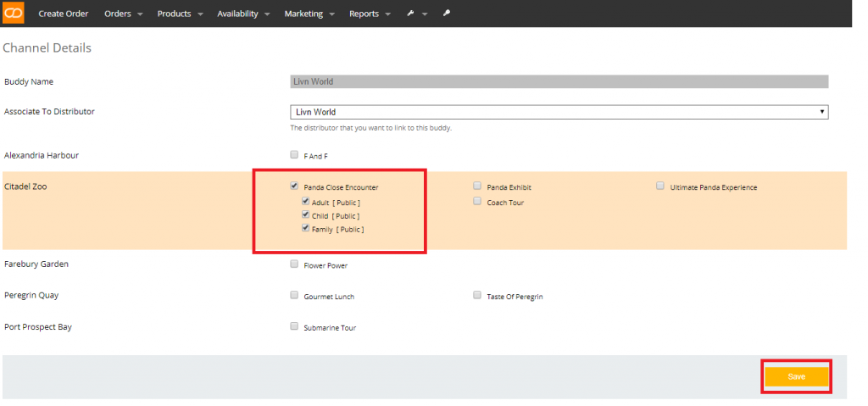This screenshot has height=406, width=868.
Task: Uncheck the Panda Close Encounter checkbox
Action: pyautogui.click(x=294, y=186)
